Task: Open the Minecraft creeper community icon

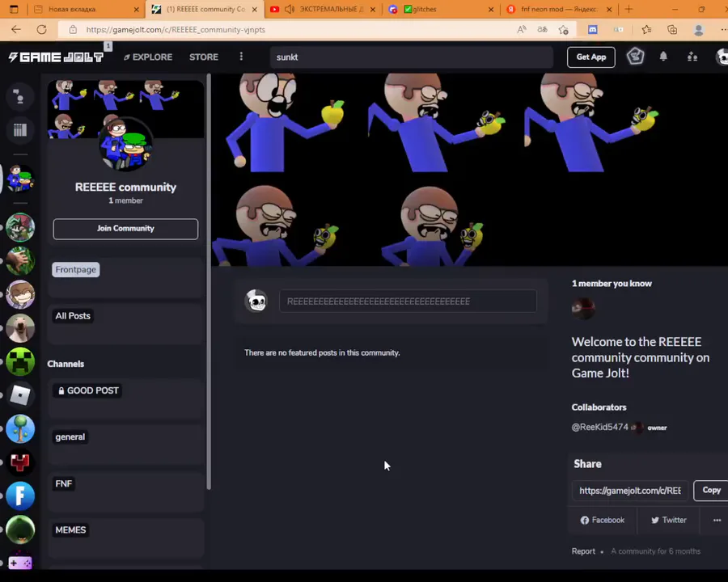Action: [20, 361]
